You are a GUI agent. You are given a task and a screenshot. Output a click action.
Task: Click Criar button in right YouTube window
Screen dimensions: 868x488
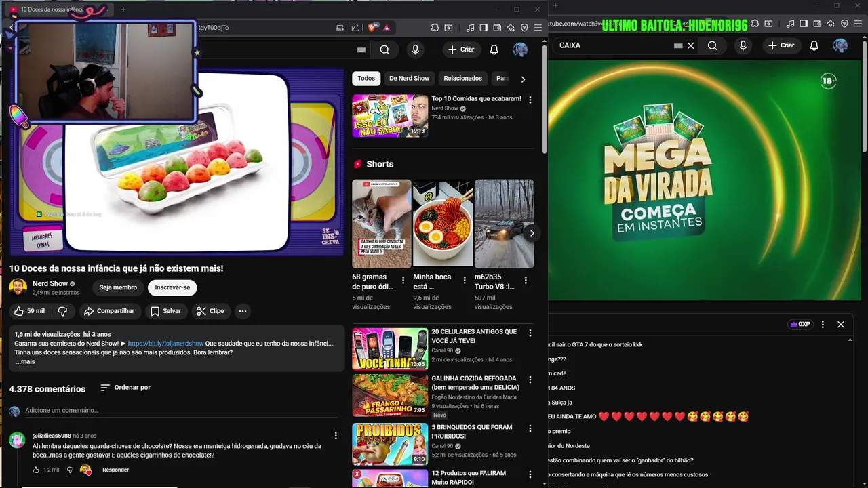782,45
